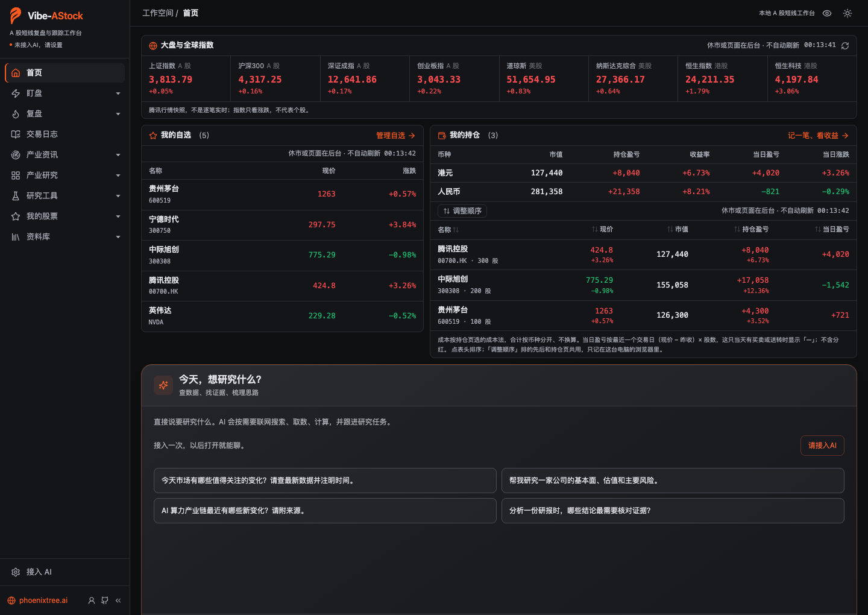Expand the 资料库 dropdown arrow
This screenshot has width=868, height=615.
pos(118,237)
